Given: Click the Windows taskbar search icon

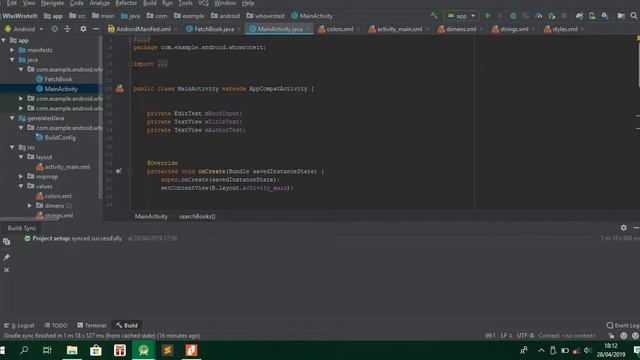Looking at the screenshot, I should pos(24,350).
